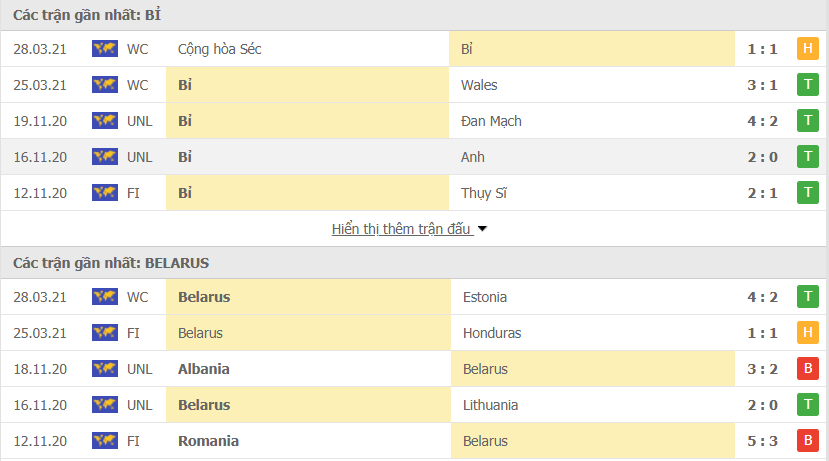Click the 5 : 3 score for Romania match
Screen dimensions: 829x461
[x=764, y=441]
